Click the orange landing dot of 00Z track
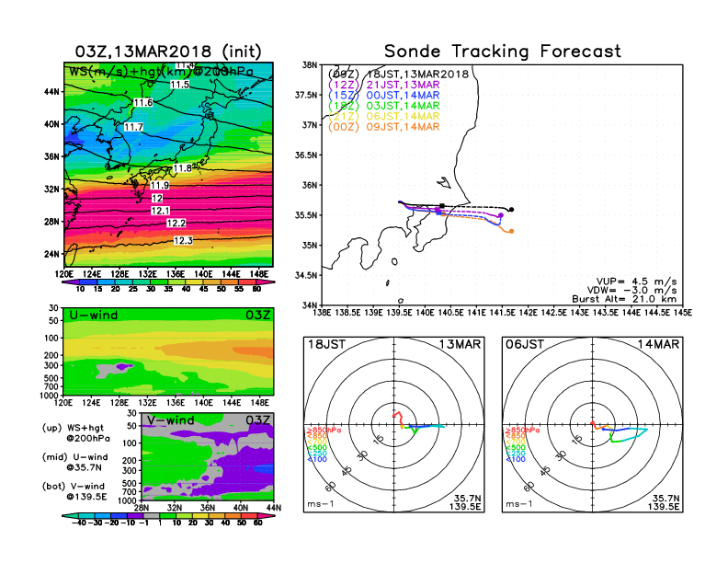The width and height of the screenshot is (728, 563). (x=511, y=231)
